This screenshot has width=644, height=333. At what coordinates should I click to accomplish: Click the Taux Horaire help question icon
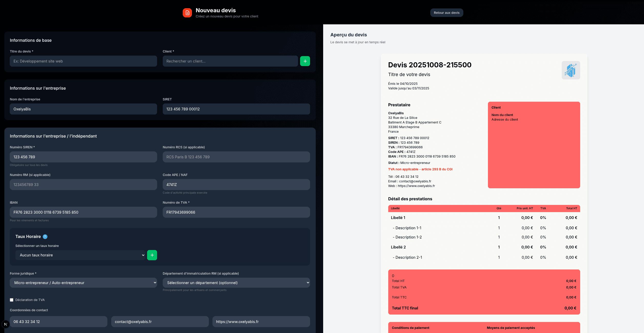tap(45, 237)
